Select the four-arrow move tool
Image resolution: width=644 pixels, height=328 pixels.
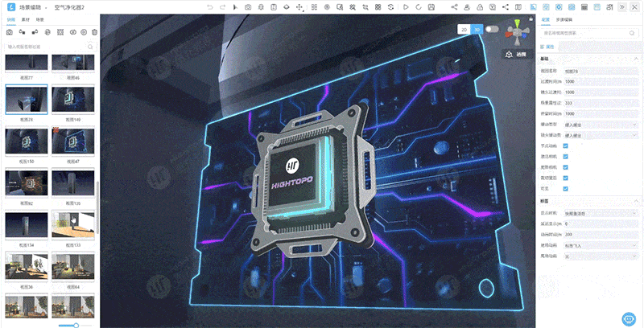point(299,7)
